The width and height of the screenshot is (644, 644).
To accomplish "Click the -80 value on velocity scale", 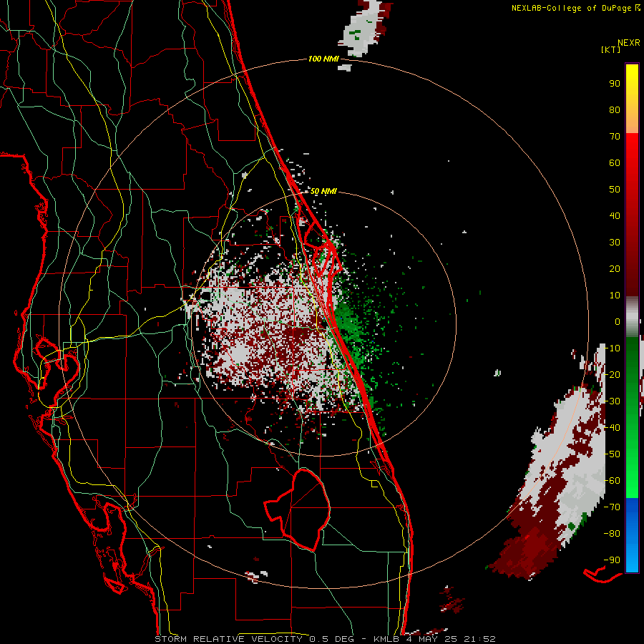I will click(612, 534).
